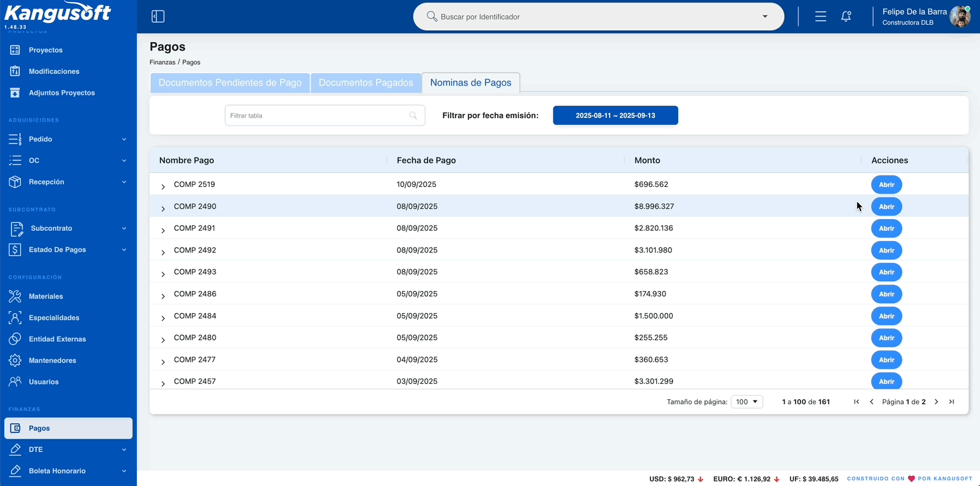Expand row COMP 2490

click(x=163, y=208)
